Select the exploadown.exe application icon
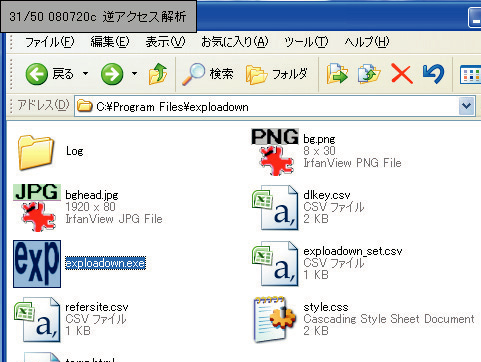Screen dimensions: 481x362 (x=37, y=264)
